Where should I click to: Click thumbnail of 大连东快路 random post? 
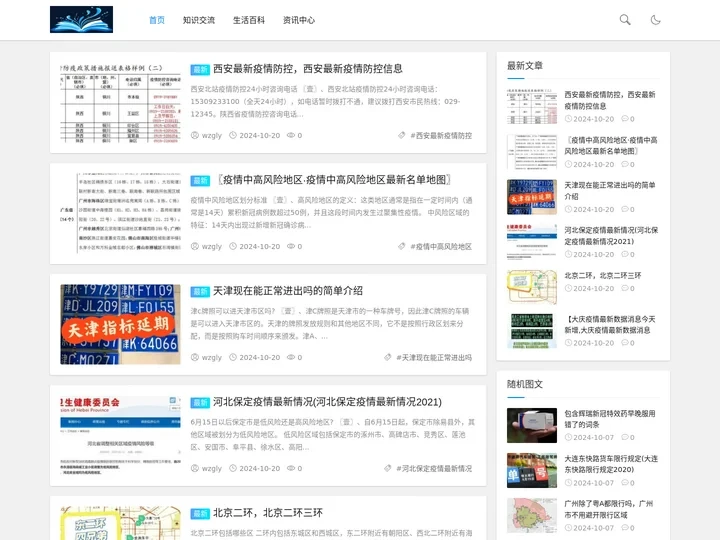click(x=532, y=470)
